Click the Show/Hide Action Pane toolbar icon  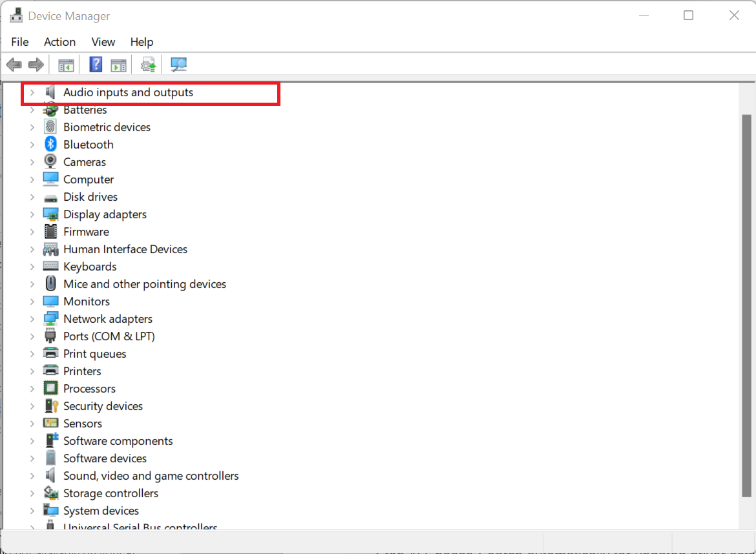(118, 65)
